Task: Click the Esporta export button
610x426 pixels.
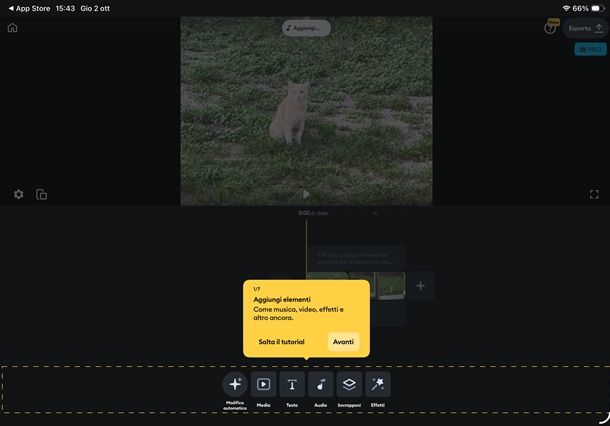Action: [585, 28]
